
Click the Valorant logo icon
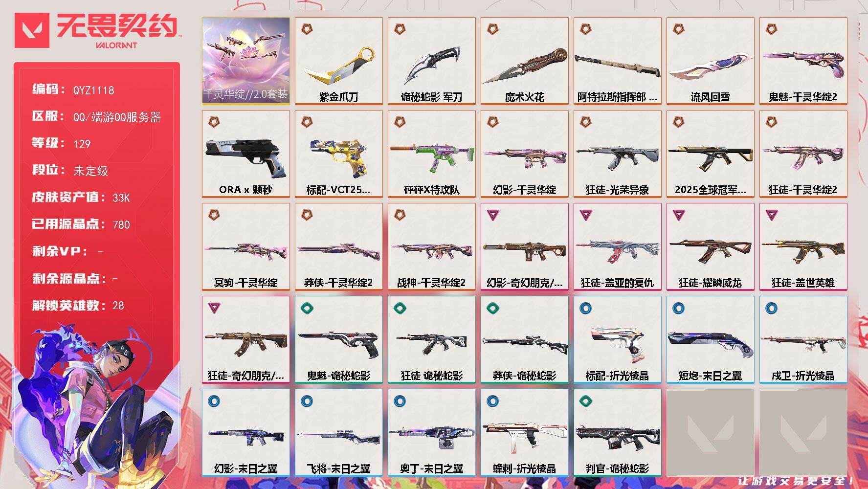point(32,30)
